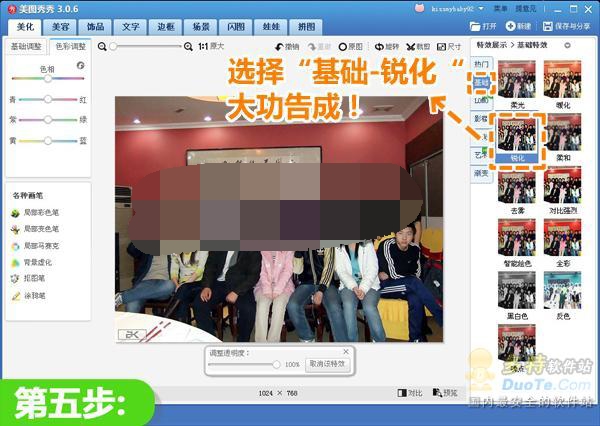Switch to the 边框 tab
The image size is (600, 426).
pos(166,27)
